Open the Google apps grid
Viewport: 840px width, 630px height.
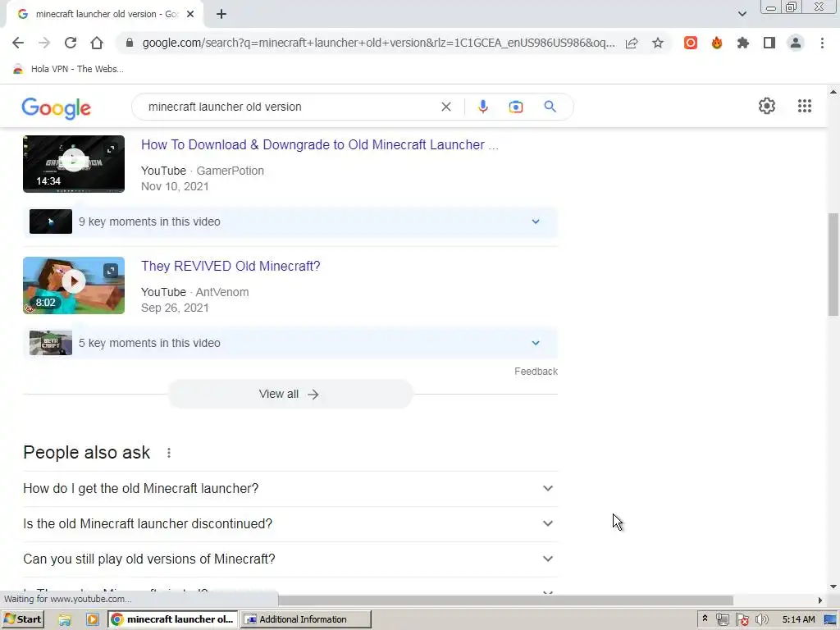[805, 106]
